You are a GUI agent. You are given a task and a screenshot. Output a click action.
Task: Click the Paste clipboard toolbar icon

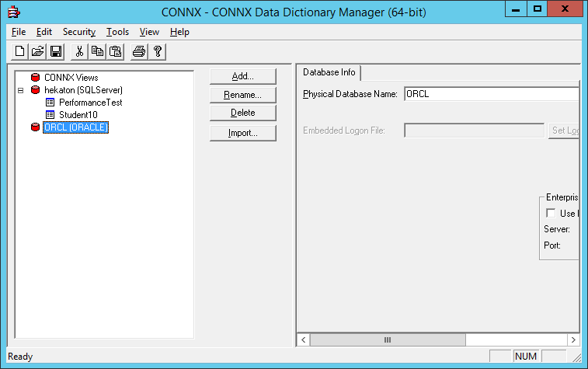[x=116, y=51]
